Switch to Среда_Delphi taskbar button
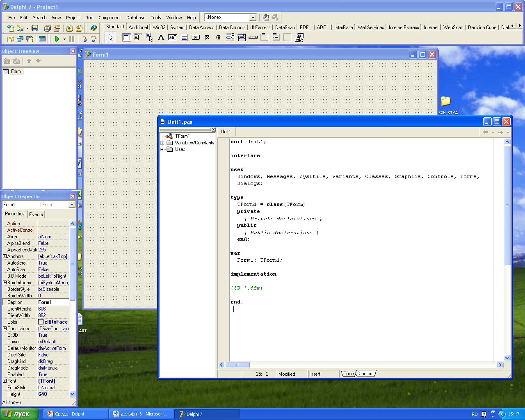This screenshot has height=420, width=525. (75, 414)
